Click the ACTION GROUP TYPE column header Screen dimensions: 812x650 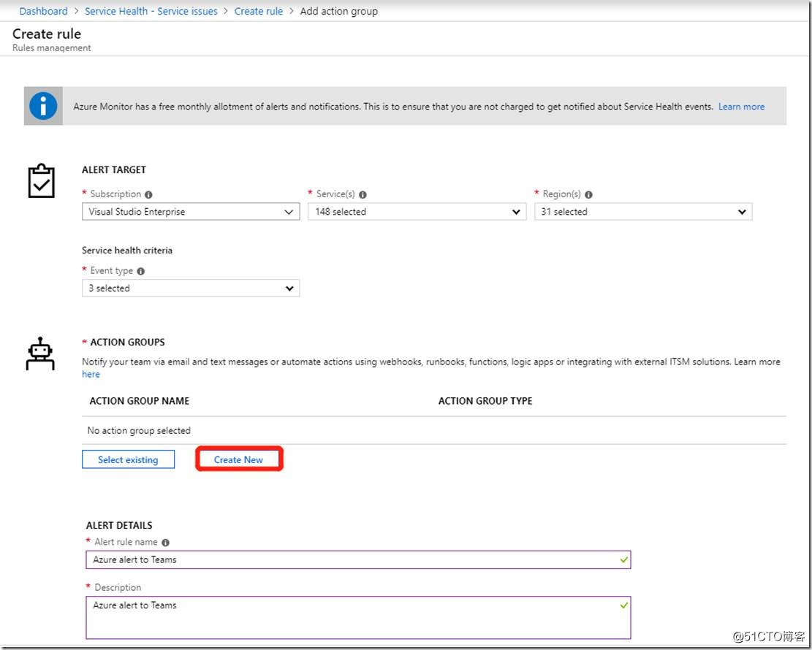tap(485, 401)
